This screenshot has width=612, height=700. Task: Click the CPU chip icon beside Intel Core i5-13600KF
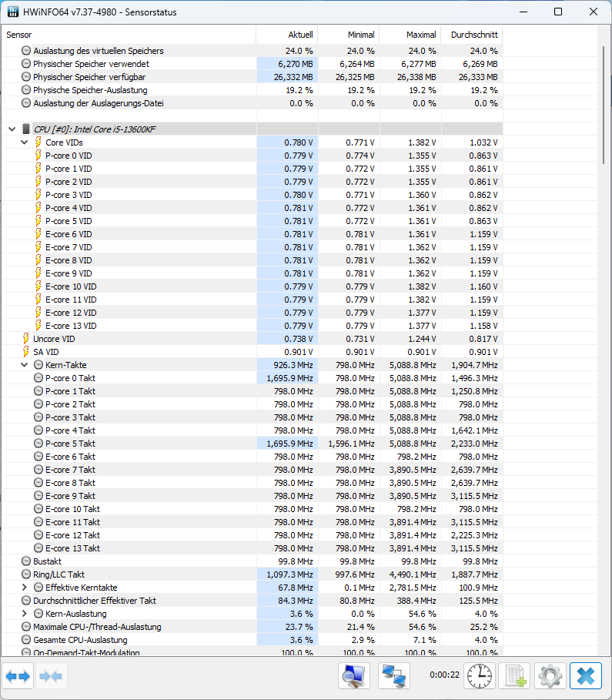click(26, 129)
